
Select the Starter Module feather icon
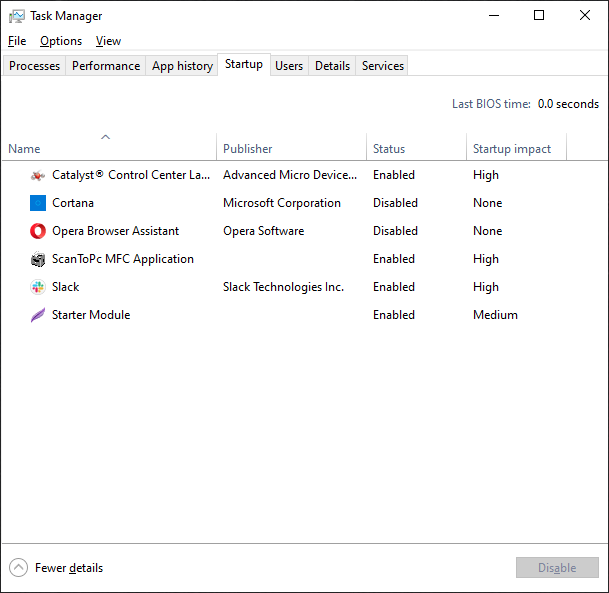[x=38, y=315]
